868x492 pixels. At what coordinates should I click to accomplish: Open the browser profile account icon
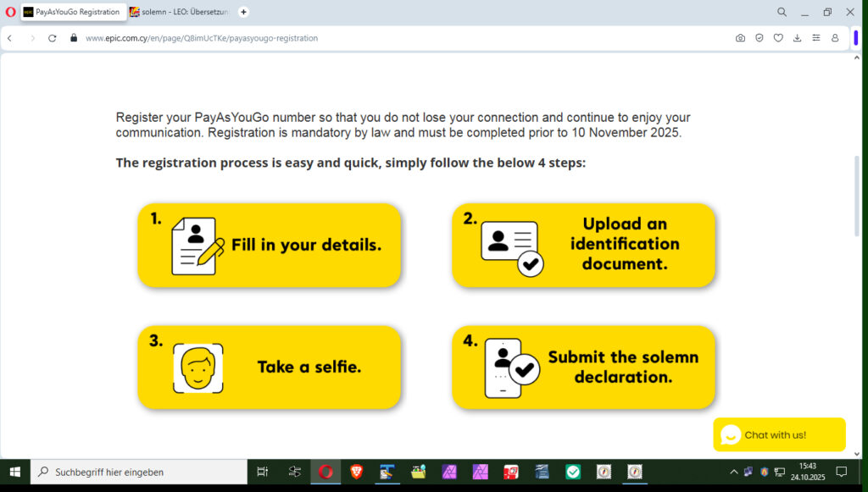pyautogui.click(x=835, y=38)
